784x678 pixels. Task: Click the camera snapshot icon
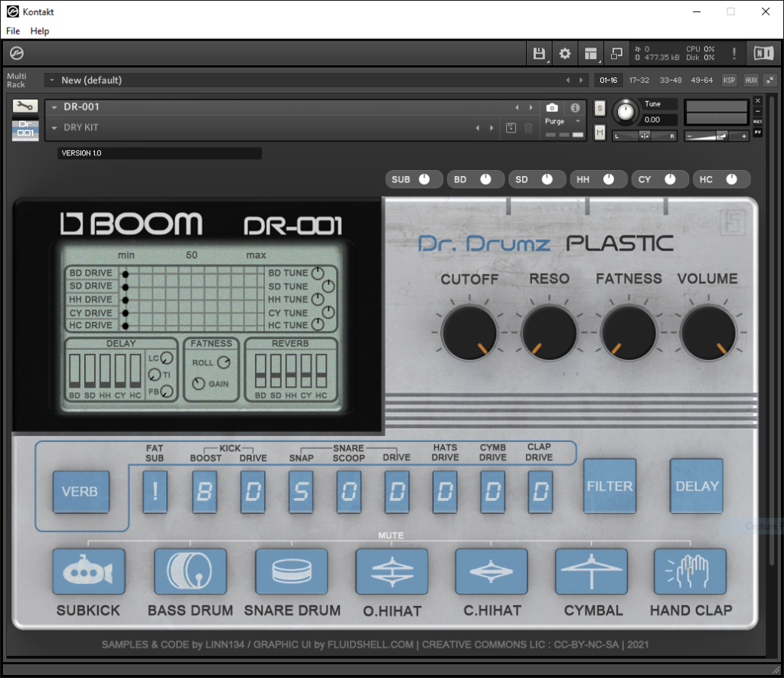(x=552, y=107)
